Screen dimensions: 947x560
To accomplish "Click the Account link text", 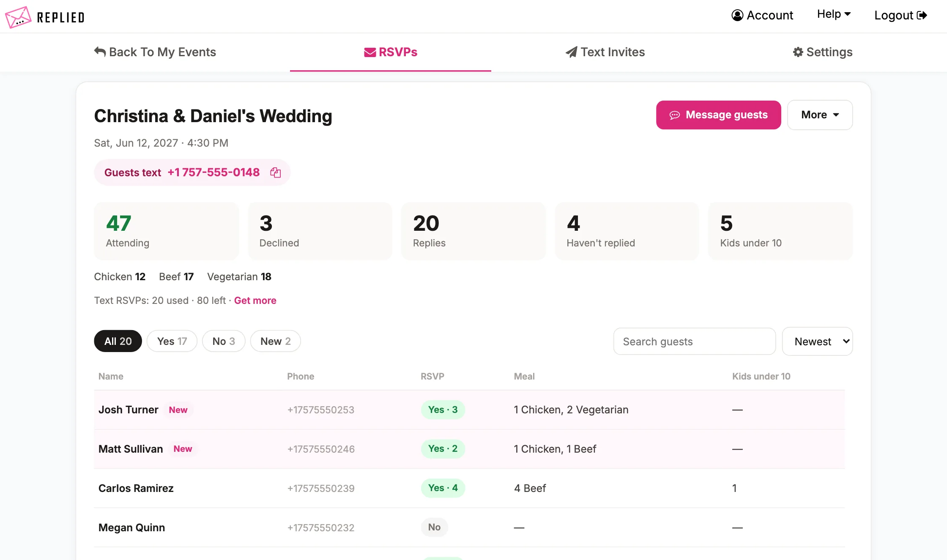I will (770, 15).
